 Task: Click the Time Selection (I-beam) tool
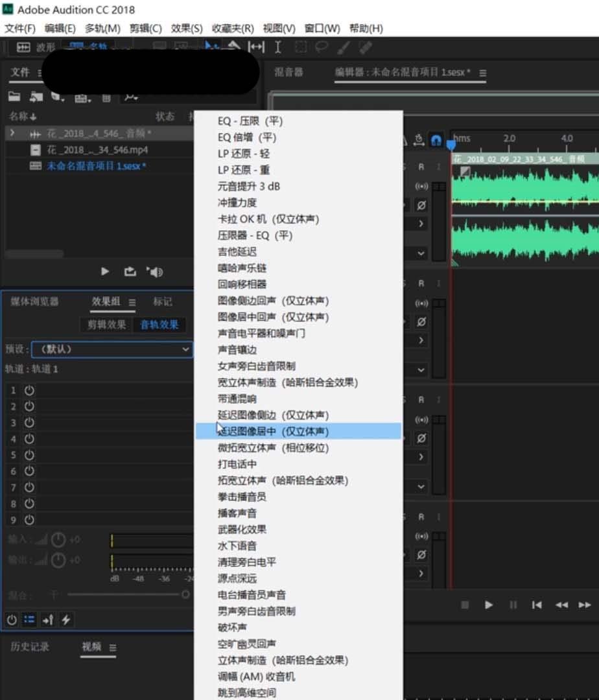pos(277,45)
